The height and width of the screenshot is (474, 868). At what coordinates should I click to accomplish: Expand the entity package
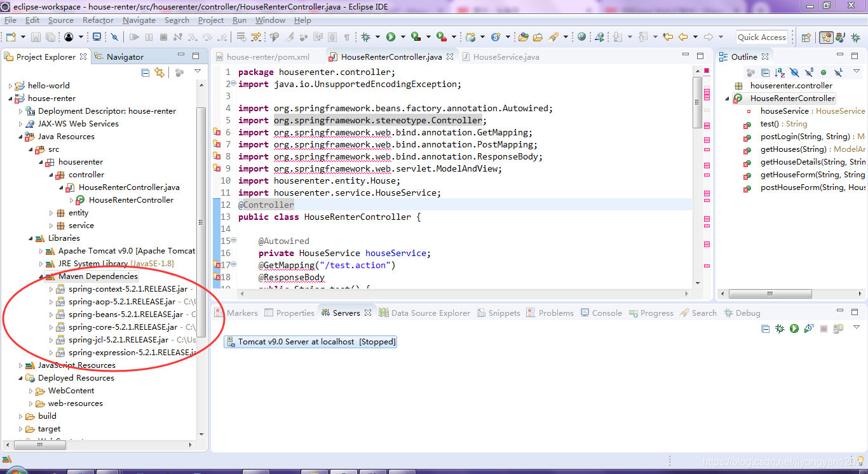coord(51,213)
